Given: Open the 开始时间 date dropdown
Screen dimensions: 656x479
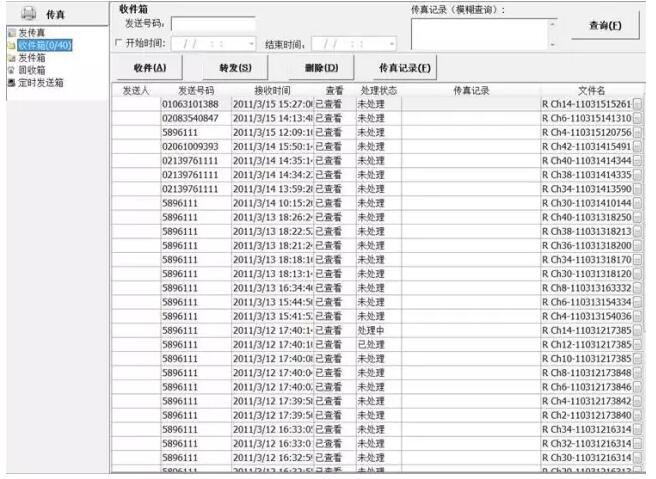Looking at the screenshot, I should 251,44.
